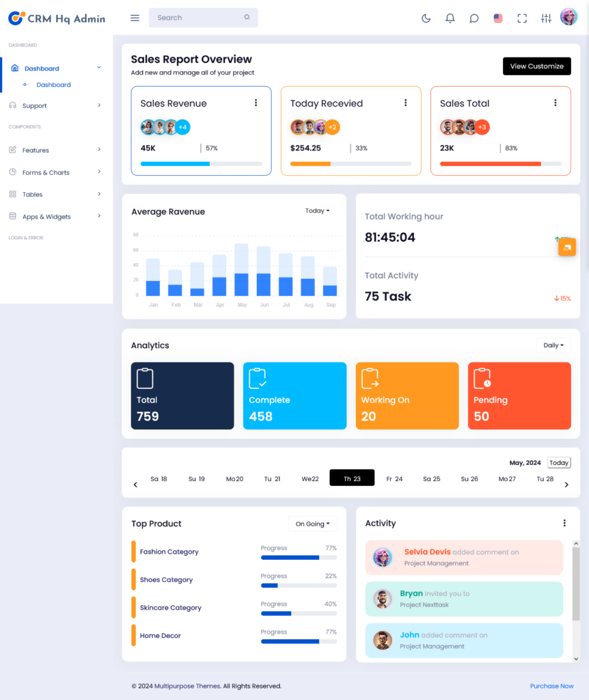Toggle dark mode with the moon icon

[x=426, y=18]
